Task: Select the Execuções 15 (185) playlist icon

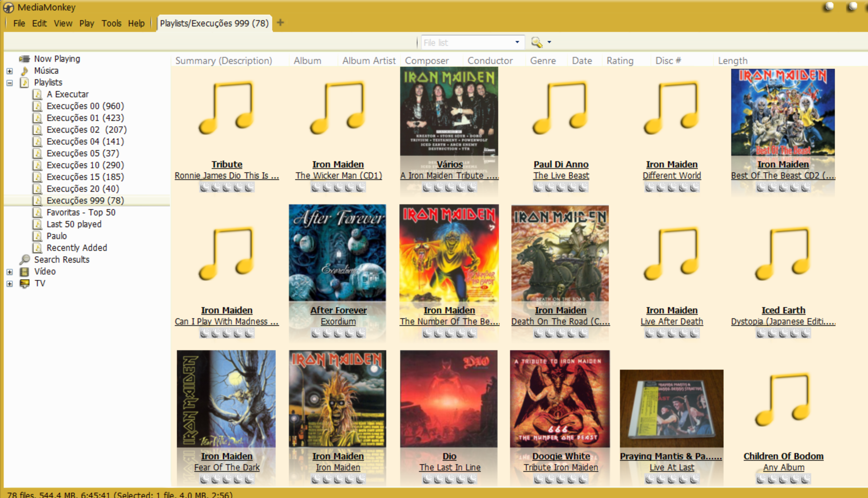Action: 38,177
